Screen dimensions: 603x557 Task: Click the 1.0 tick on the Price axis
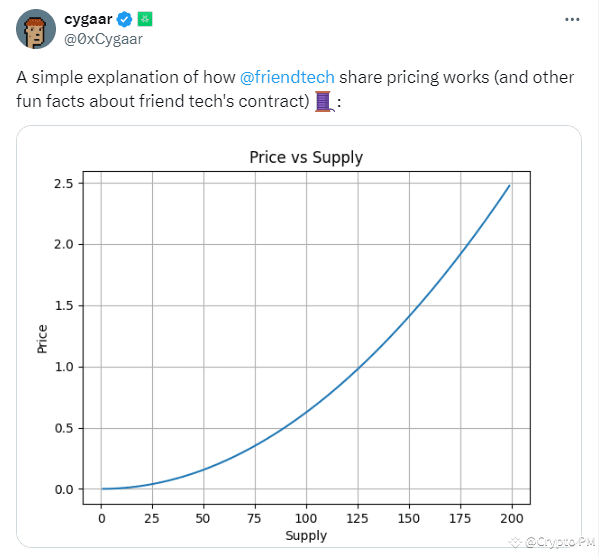[62, 367]
